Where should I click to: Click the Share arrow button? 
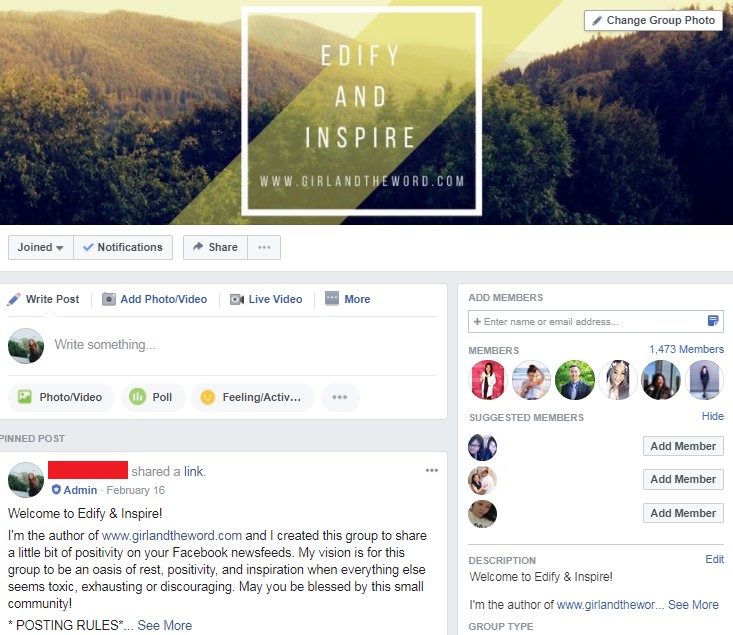pos(215,247)
